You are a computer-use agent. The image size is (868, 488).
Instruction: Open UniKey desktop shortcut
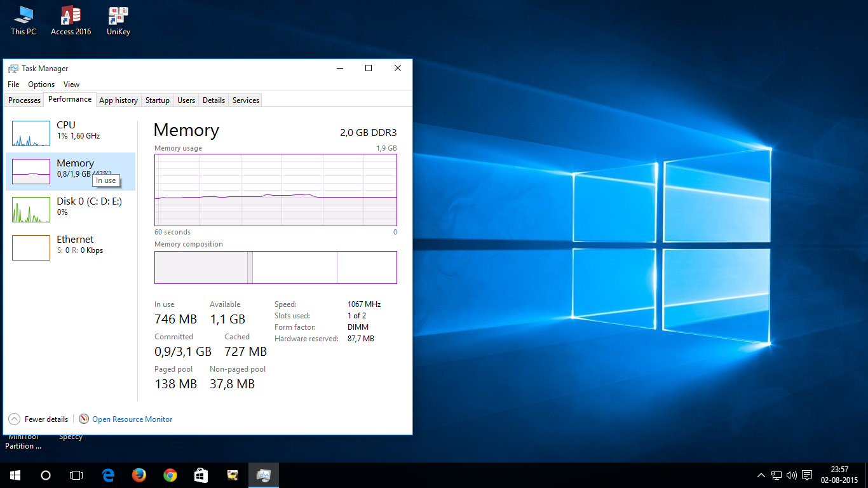pyautogui.click(x=118, y=20)
